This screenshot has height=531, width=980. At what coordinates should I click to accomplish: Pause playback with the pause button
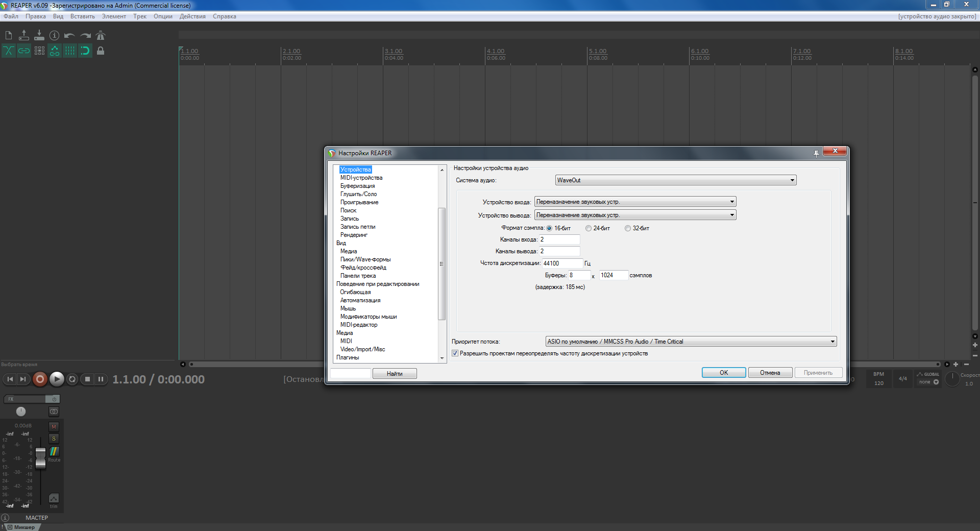[101, 379]
